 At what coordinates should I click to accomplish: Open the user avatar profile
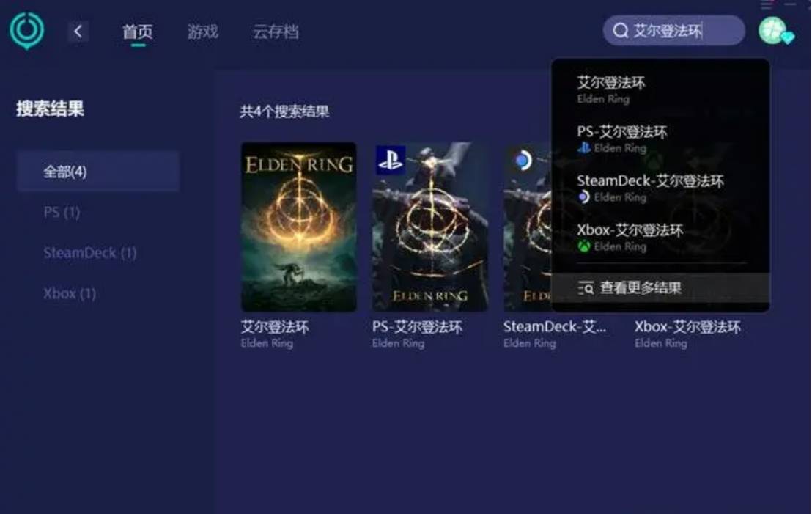tap(774, 31)
